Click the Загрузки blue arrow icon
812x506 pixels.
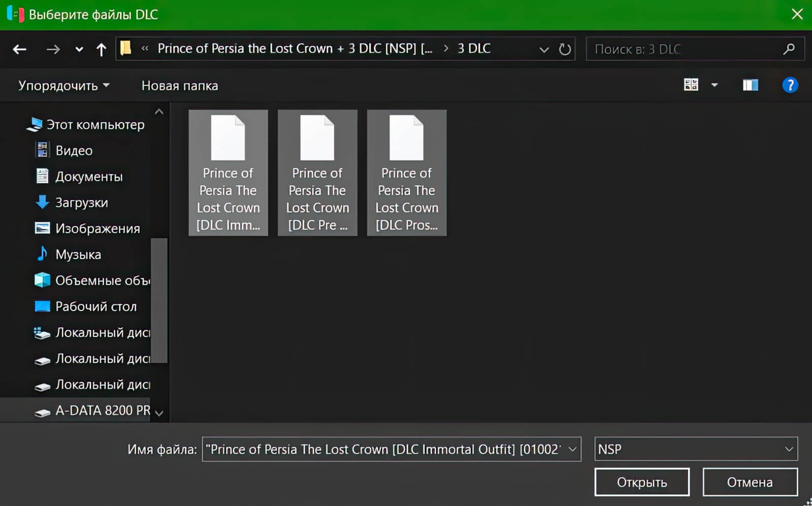click(42, 202)
